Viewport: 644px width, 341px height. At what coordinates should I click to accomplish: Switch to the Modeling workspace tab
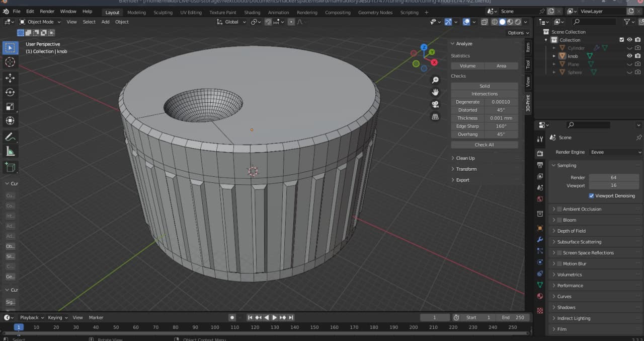point(136,13)
